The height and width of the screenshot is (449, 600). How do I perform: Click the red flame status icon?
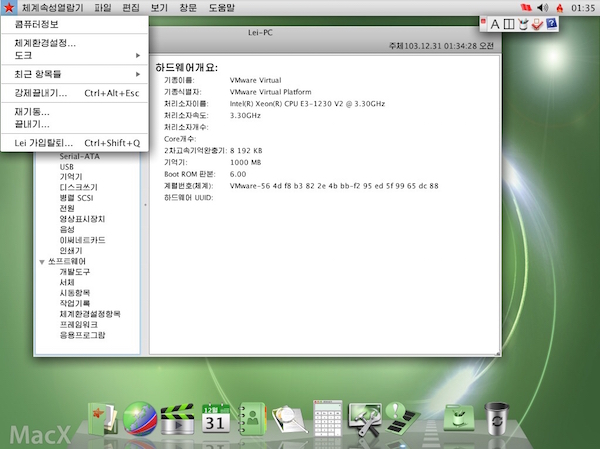click(x=559, y=8)
